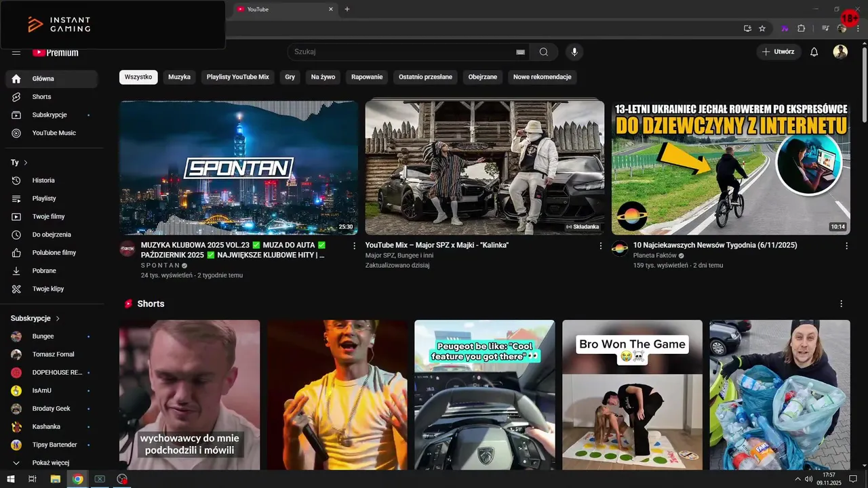868x488 pixels.
Task: Click the install app icon in the address bar
Action: pyautogui.click(x=747, y=28)
